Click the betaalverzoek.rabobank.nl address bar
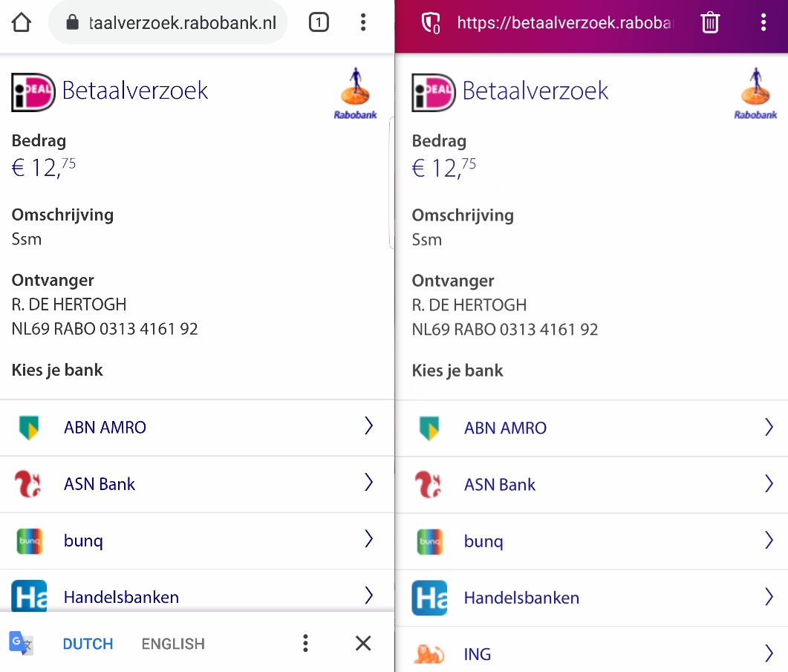Image resolution: width=788 pixels, height=672 pixels. [x=167, y=22]
